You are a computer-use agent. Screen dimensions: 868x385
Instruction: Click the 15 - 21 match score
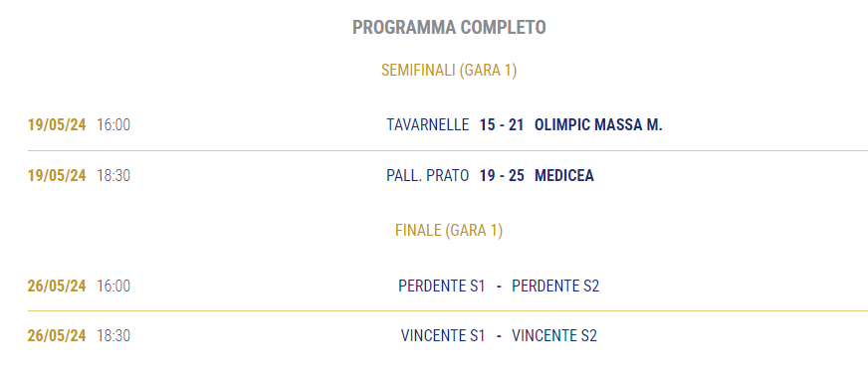coord(502,125)
